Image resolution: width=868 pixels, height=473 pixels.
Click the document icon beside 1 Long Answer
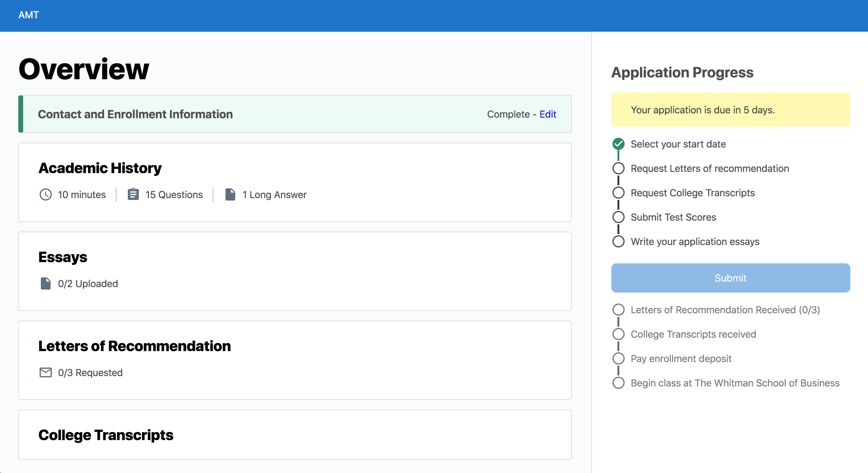pos(230,194)
